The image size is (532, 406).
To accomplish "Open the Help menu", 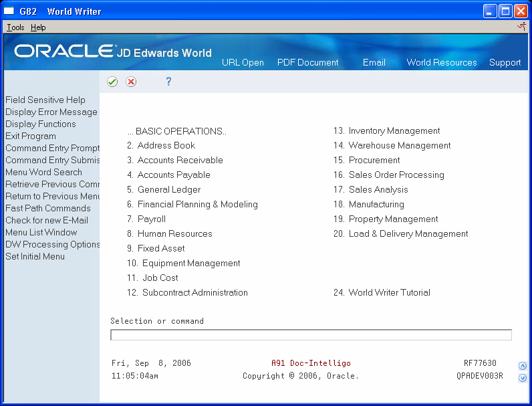I will click(x=38, y=27).
